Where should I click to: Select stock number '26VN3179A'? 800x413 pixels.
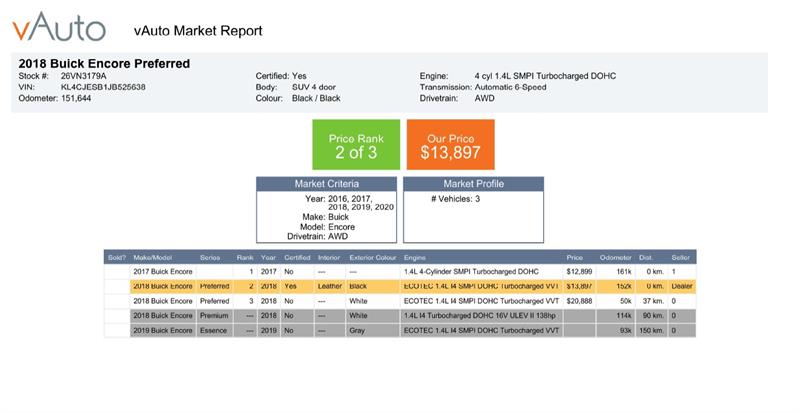tap(84, 76)
